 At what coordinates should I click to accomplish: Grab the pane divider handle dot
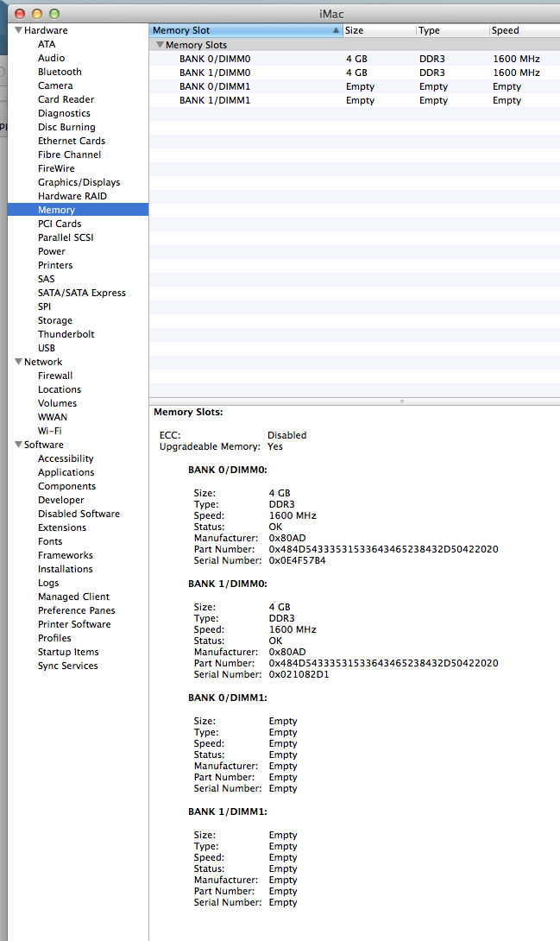point(402,401)
